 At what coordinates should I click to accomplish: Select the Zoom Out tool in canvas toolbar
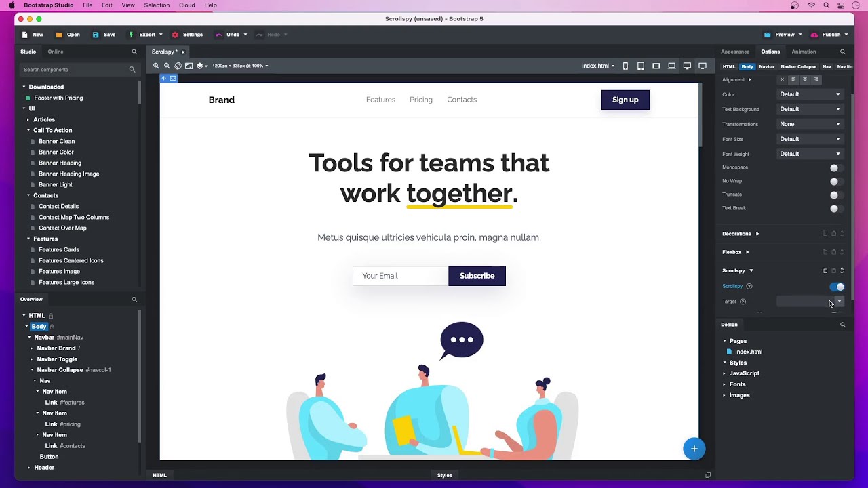click(167, 66)
